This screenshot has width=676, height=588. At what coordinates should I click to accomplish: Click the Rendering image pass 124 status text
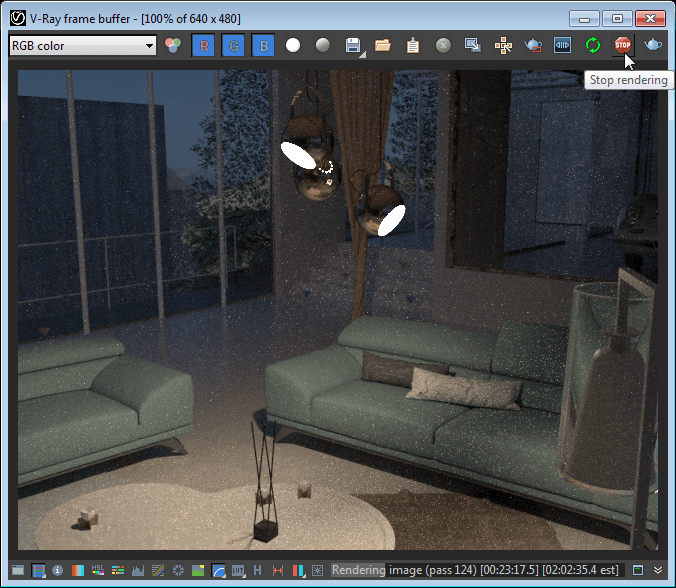point(475,570)
